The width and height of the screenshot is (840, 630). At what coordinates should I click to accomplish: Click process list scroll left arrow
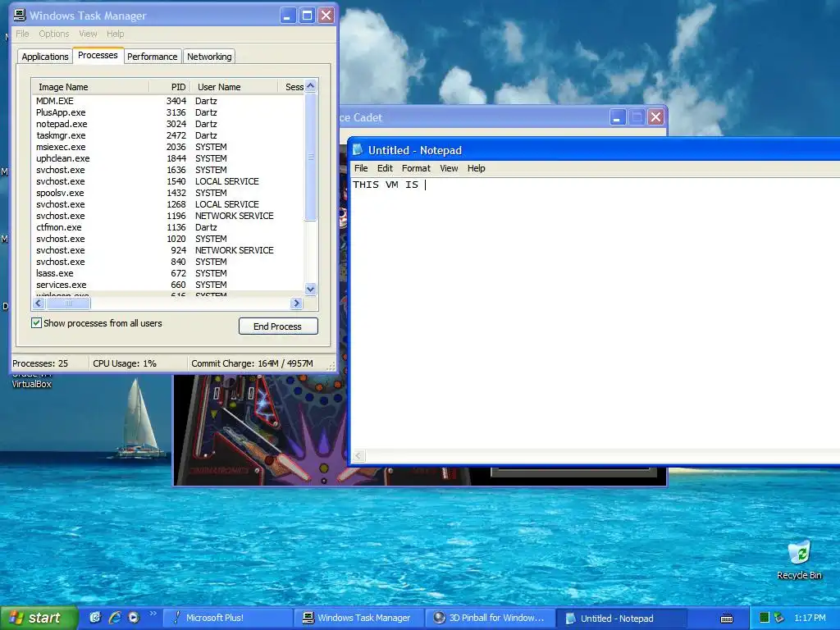[39, 304]
